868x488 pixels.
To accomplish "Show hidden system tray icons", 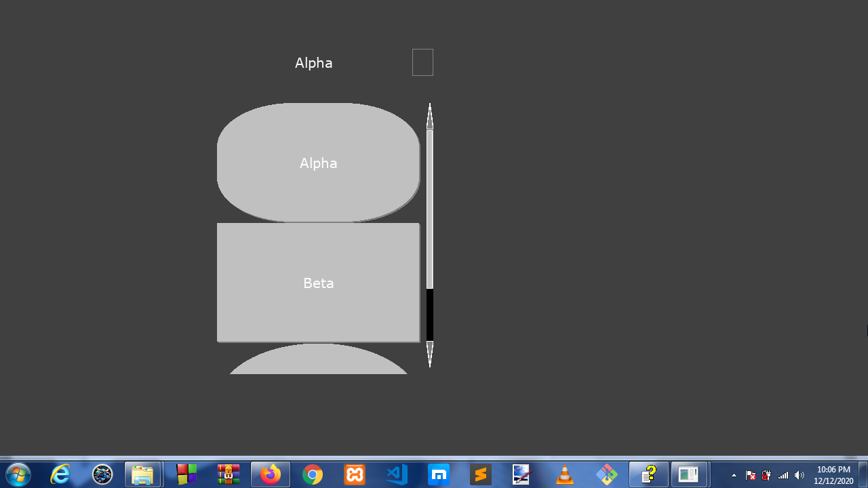I will click(x=734, y=475).
